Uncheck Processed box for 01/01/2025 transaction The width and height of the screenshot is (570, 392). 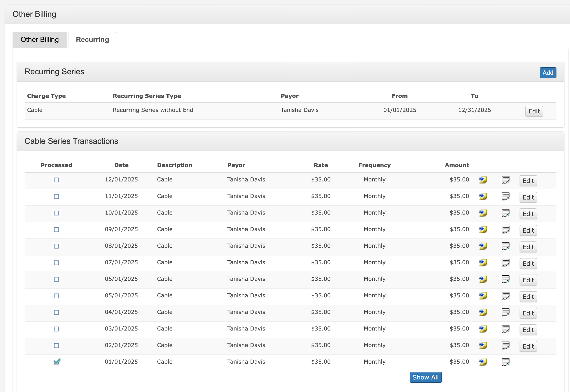[x=57, y=362]
